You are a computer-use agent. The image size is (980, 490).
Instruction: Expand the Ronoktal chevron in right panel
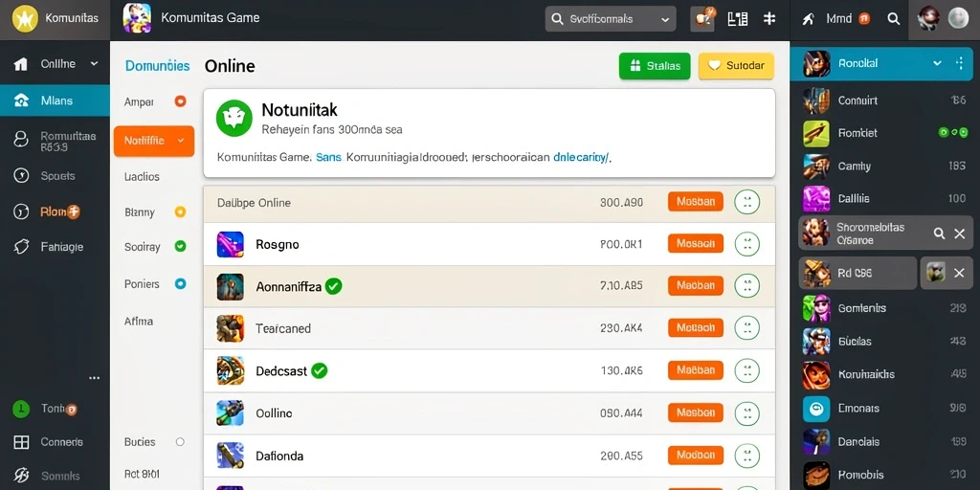(x=937, y=63)
